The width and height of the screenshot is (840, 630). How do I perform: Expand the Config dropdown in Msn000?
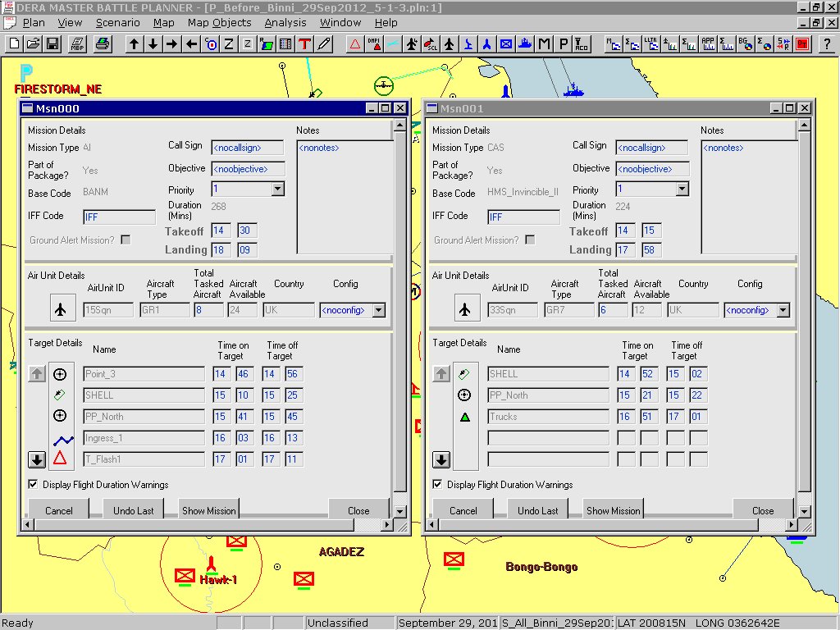pos(378,311)
